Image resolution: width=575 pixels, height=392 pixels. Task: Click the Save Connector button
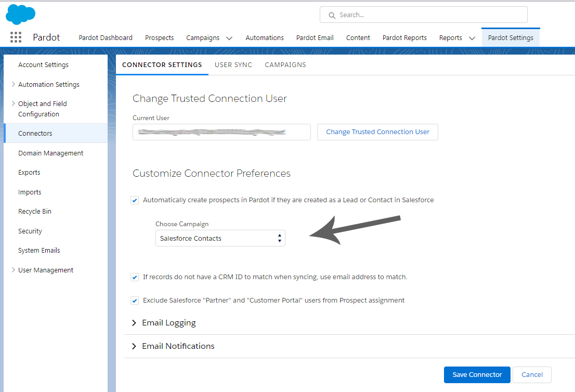tap(477, 375)
